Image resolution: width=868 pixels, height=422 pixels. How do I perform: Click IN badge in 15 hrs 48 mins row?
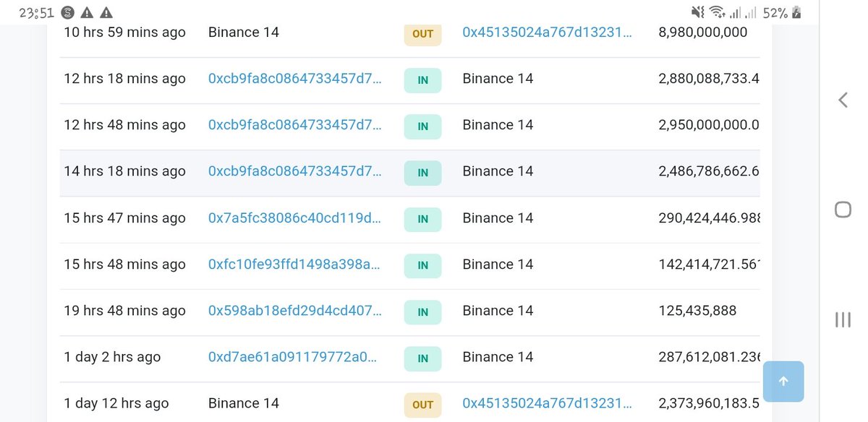(x=422, y=265)
